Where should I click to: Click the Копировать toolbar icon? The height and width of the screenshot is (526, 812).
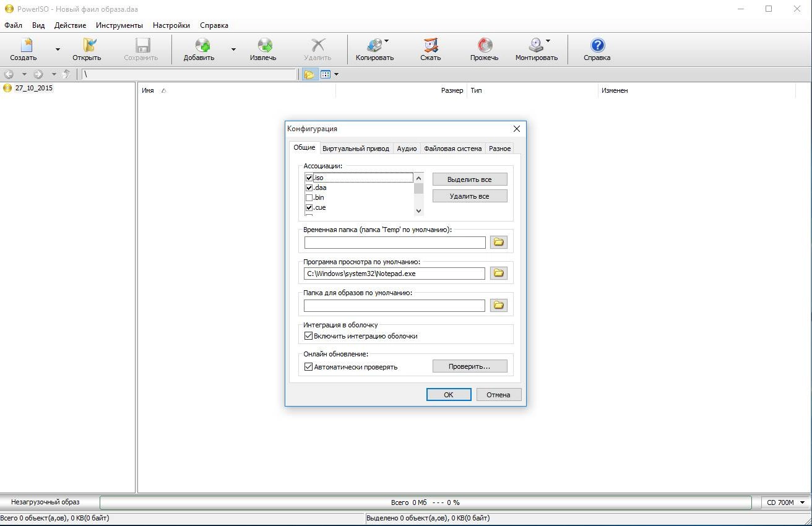click(375, 45)
